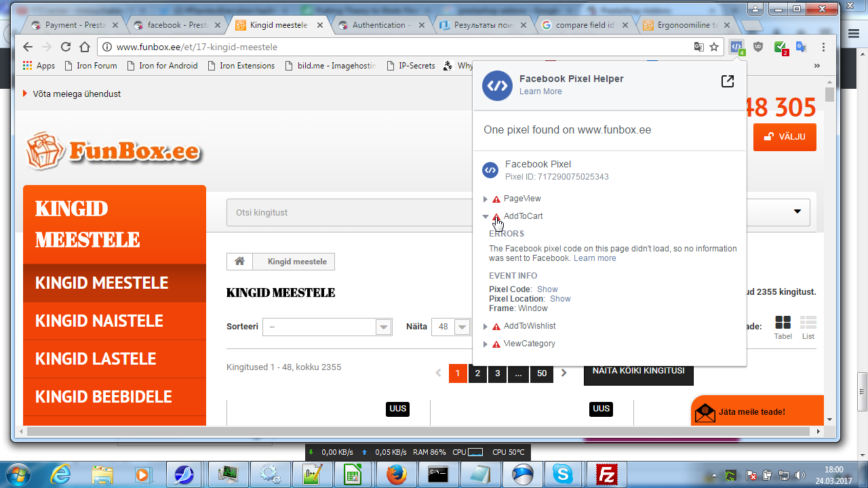Viewport: 868px width, 488px height.
Task: Click the VÄLJU logout button
Action: tap(785, 137)
